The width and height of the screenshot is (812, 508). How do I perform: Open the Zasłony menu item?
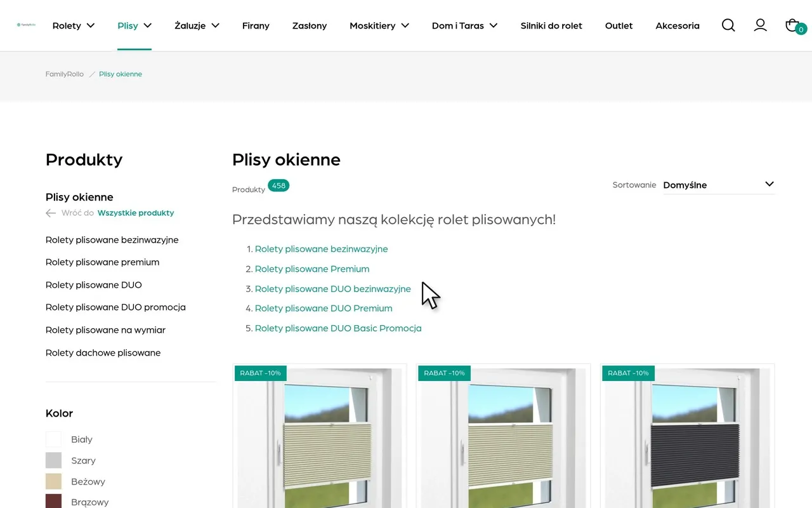click(x=310, y=25)
